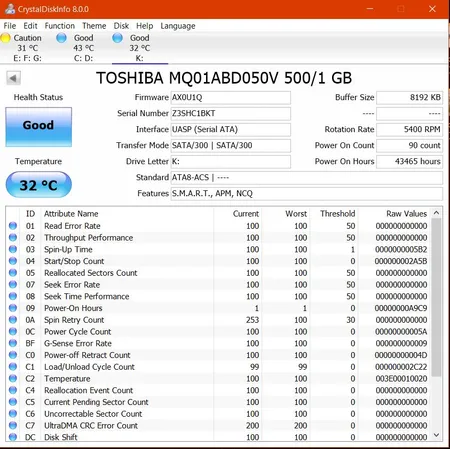Click the previous disk arrow button
Image resolution: width=450 pixels, height=449 pixels.
click(x=13, y=78)
